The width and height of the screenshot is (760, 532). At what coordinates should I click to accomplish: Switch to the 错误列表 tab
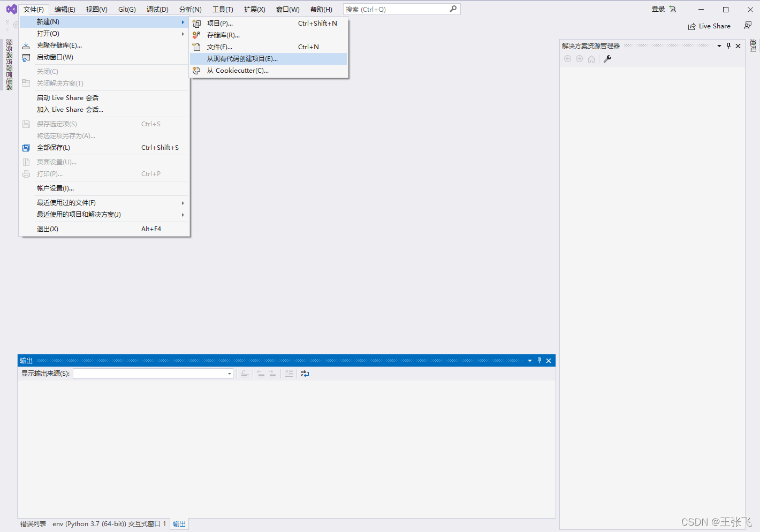pyautogui.click(x=33, y=524)
